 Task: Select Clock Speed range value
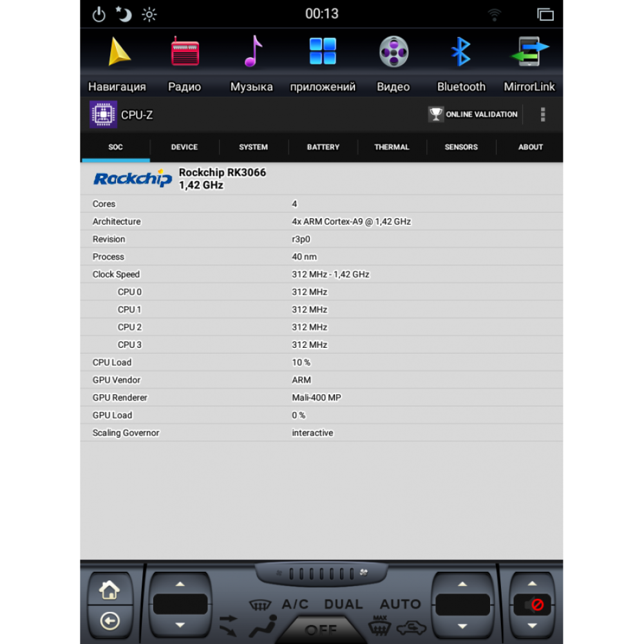click(330, 274)
